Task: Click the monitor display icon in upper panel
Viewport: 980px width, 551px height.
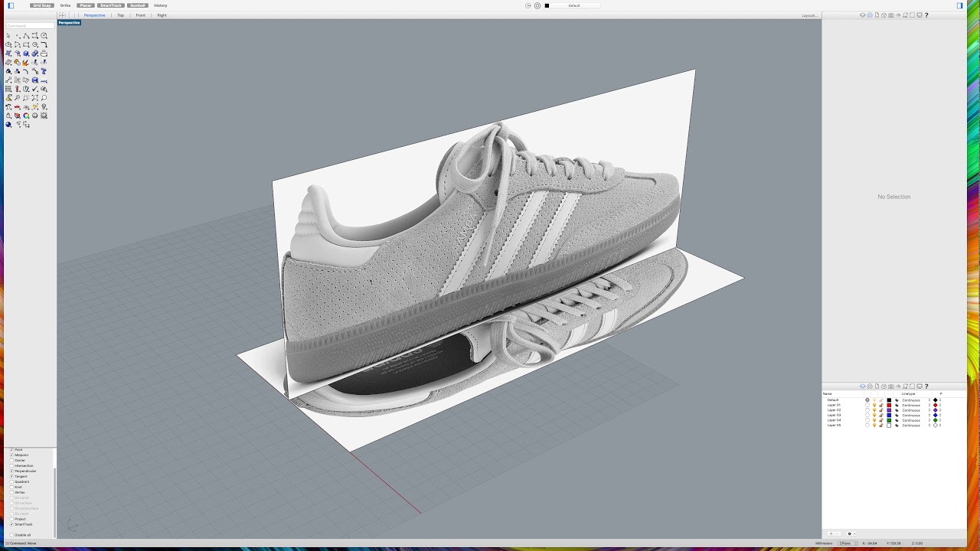Action: (x=920, y=15)
